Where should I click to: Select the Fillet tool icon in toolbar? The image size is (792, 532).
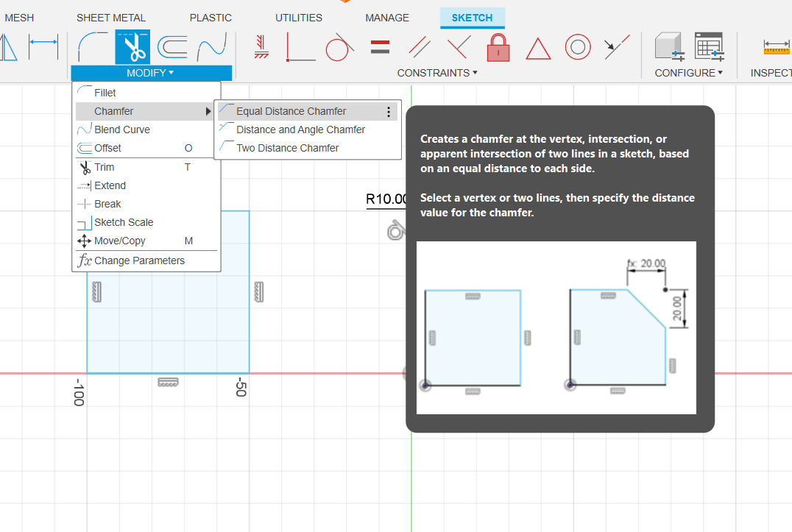93,47
